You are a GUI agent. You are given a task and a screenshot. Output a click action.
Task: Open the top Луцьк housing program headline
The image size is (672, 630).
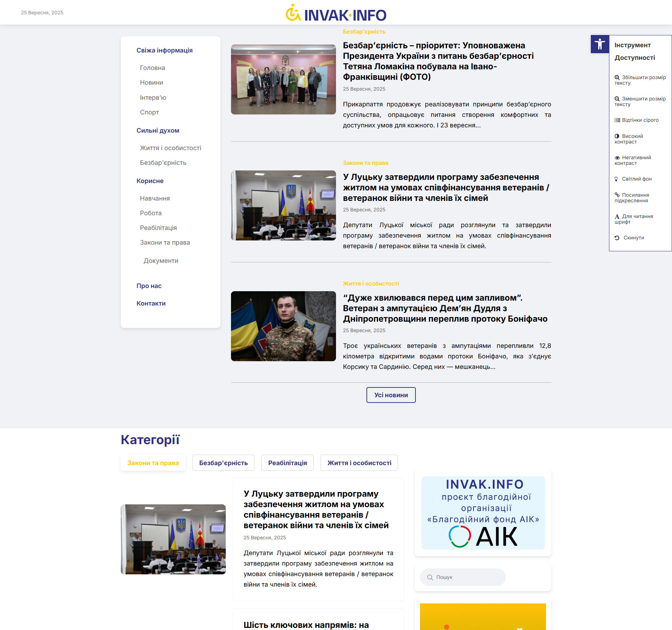point(446,188)
